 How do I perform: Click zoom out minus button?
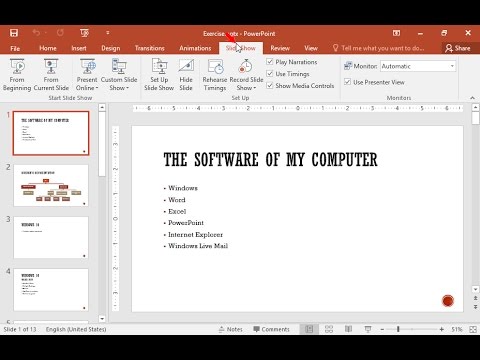(x=382, y=329)
